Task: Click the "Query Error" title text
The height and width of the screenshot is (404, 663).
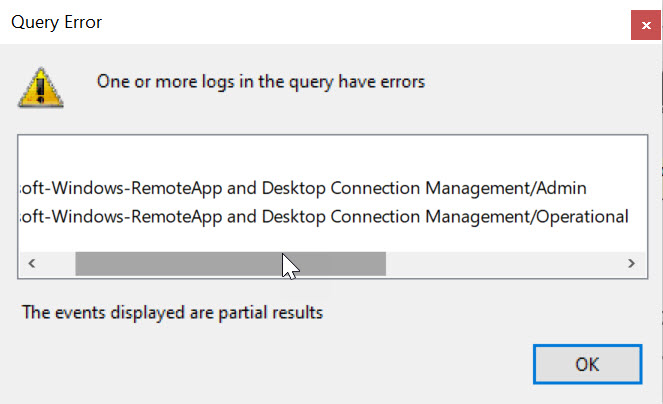Action: [56, 22]
